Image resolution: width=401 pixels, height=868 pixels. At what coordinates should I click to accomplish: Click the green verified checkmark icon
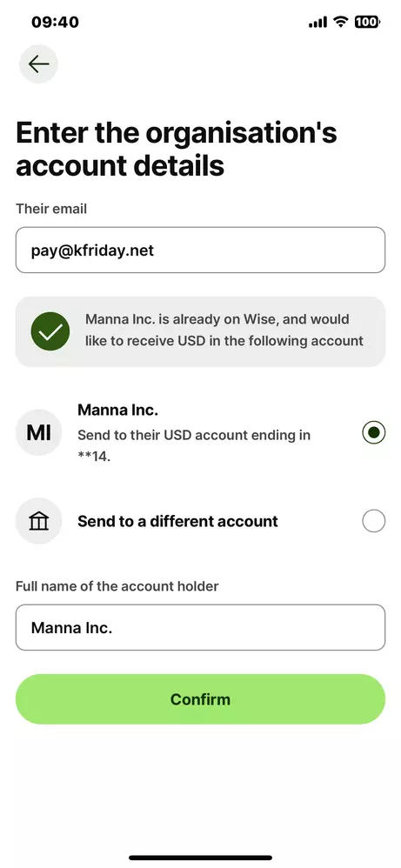(50, 331)
